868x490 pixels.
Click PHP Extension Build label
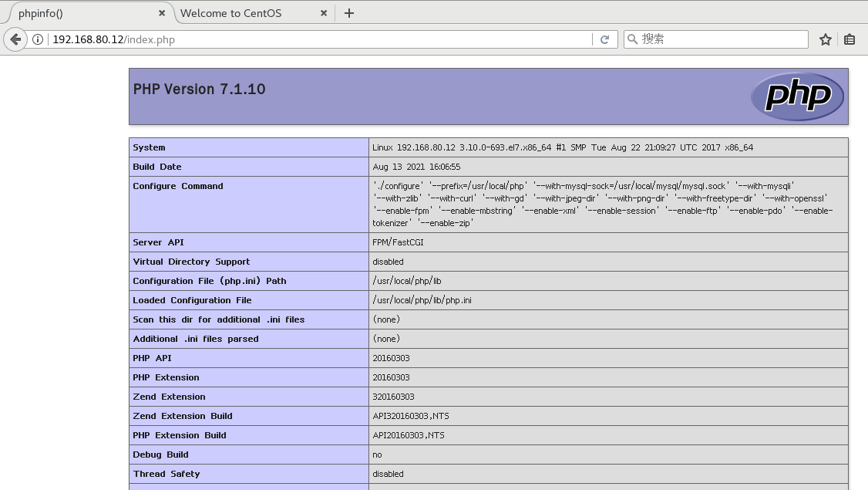(180, 436)
